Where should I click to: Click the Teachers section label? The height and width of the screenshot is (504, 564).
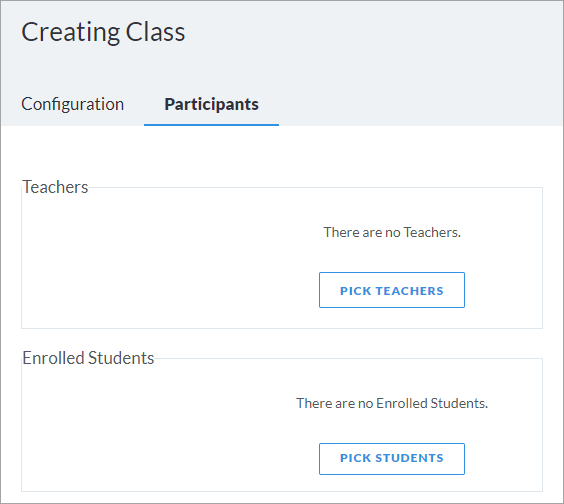[55, 187]
